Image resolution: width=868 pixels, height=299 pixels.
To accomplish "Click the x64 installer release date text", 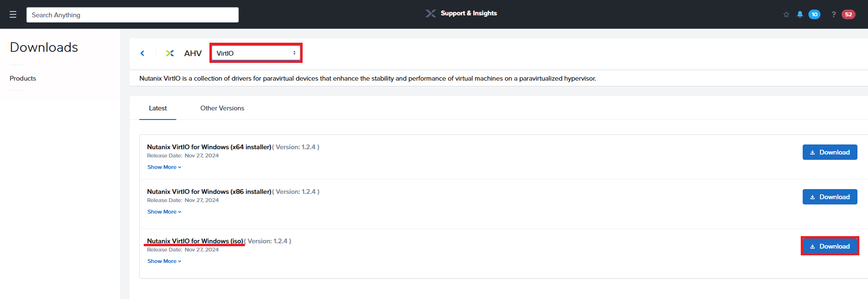I will point(183,155).
